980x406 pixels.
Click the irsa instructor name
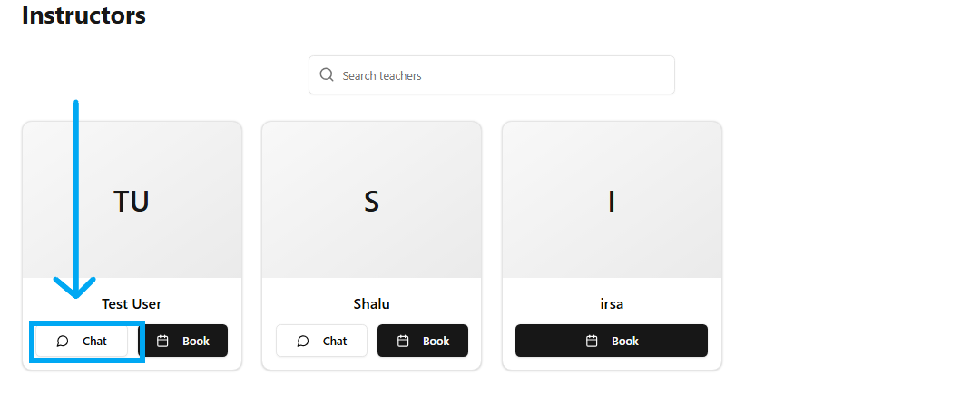point(612,304)
